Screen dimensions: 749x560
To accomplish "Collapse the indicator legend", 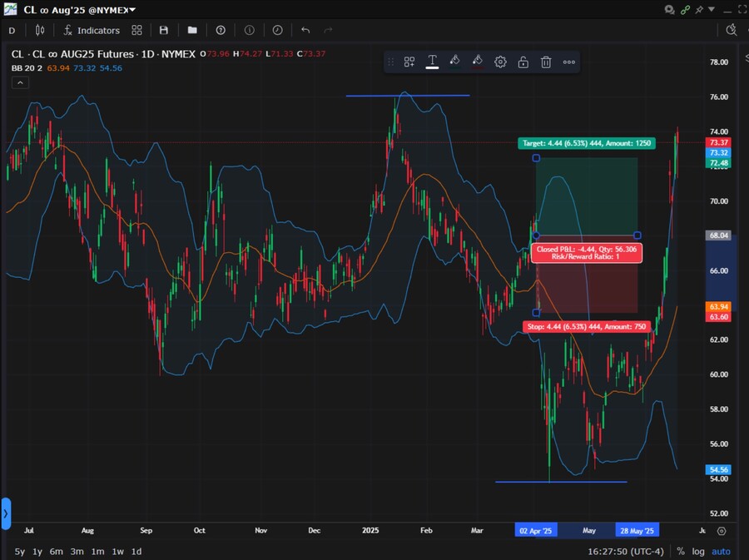I will pyautogui.click(x=20, y=83).
